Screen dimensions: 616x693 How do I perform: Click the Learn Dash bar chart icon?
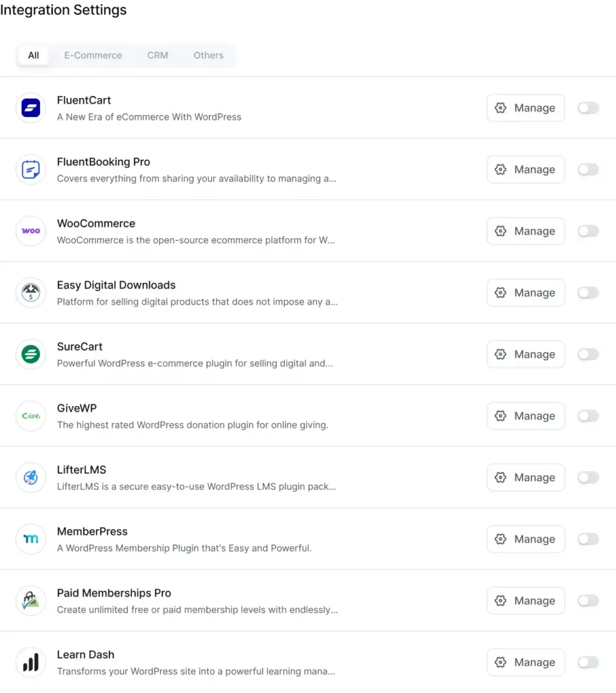pyautogui.click(x=30, y=662)
